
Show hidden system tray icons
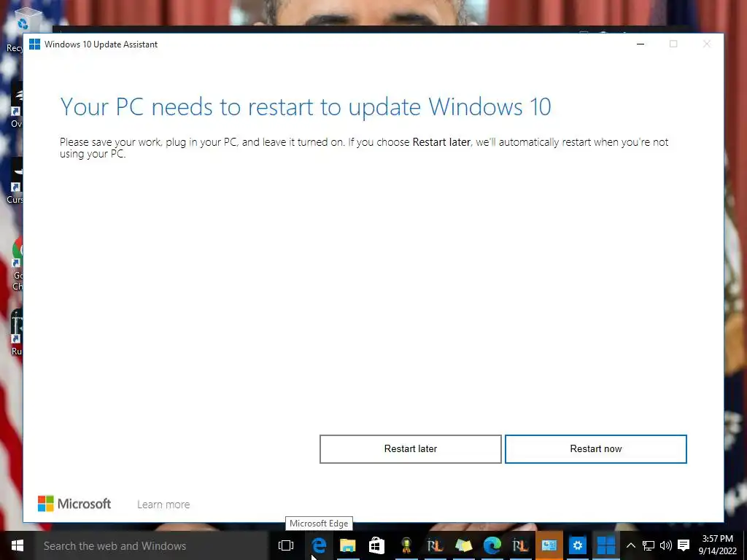(x=630, y=545)
